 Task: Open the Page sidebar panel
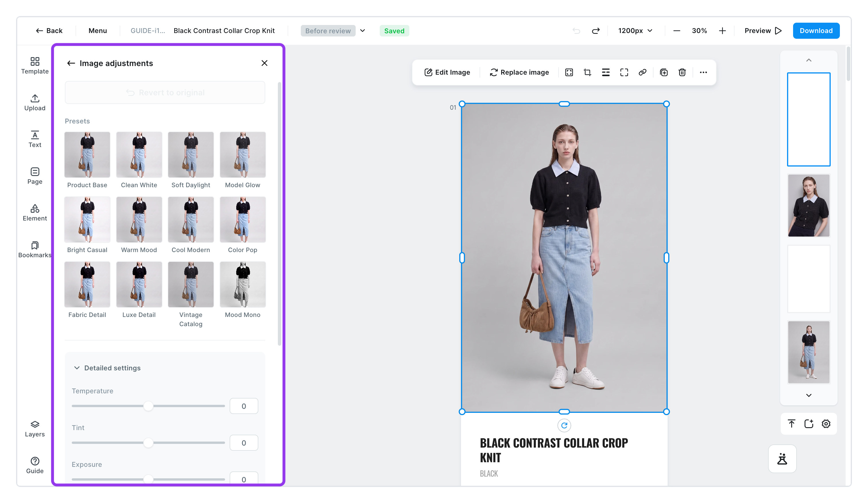pyautogui.click(x=35, y=176)
